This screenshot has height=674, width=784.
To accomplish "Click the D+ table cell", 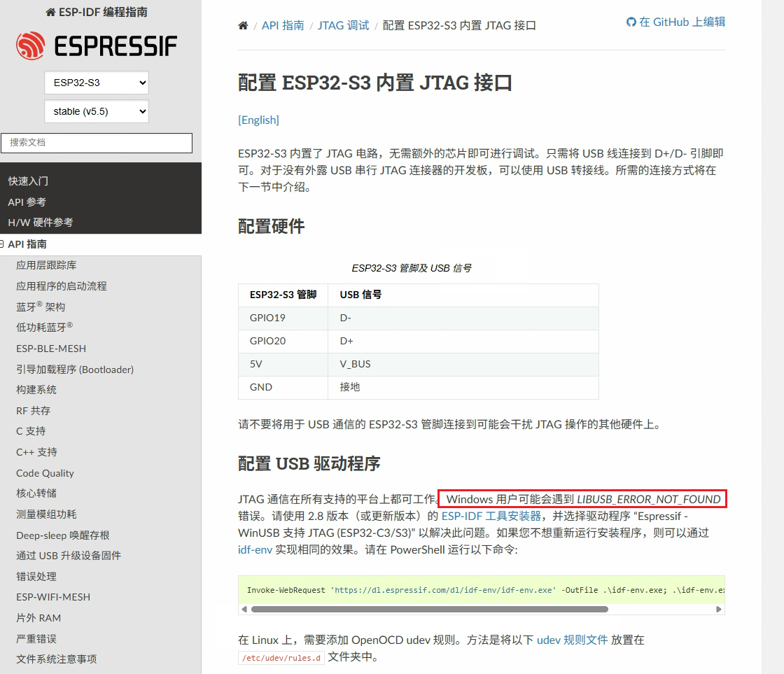I will pos(463,341).
